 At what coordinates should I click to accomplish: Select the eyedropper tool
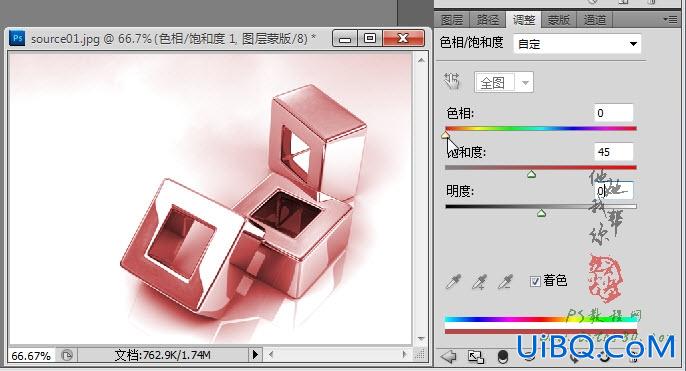tap(453, 282)
